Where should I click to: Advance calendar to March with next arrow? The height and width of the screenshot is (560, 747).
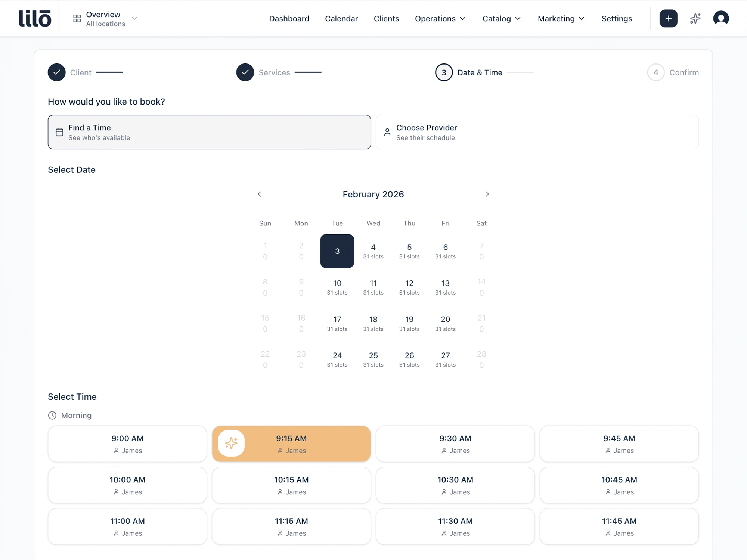pos(487,194)
